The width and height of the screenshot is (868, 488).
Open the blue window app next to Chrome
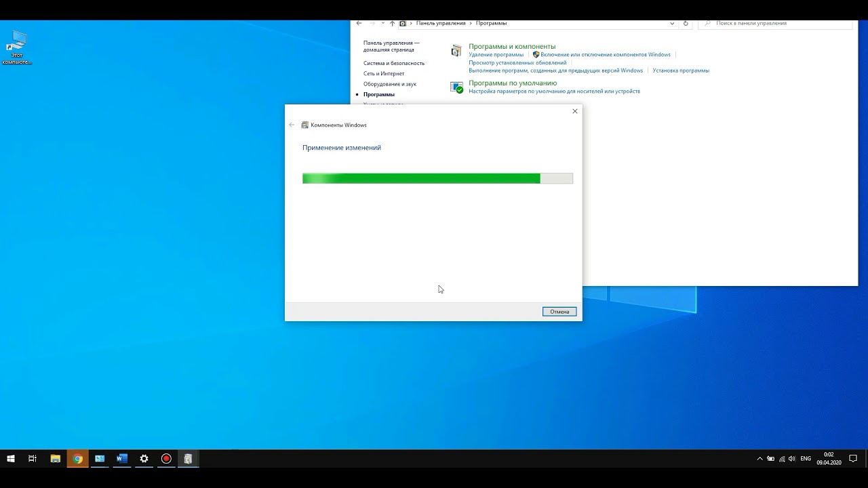pyautogui.click(x=100, y=459)
